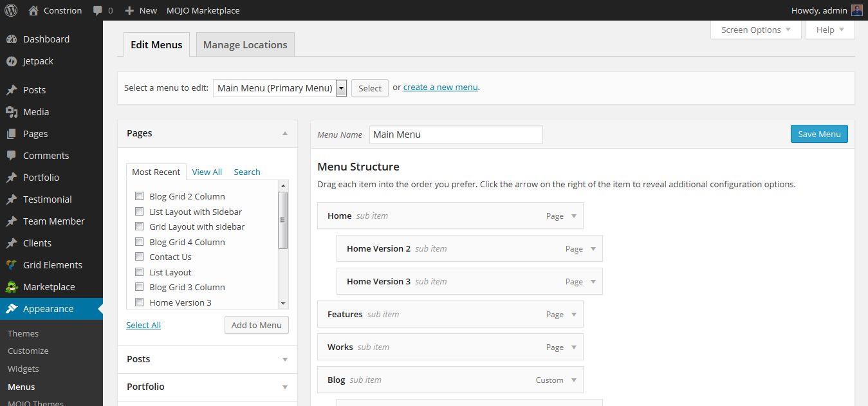Switch to the View All pages tab
The width and height of the screenshot is (868, 406).
pyautogui.click(x=207, y=172)
